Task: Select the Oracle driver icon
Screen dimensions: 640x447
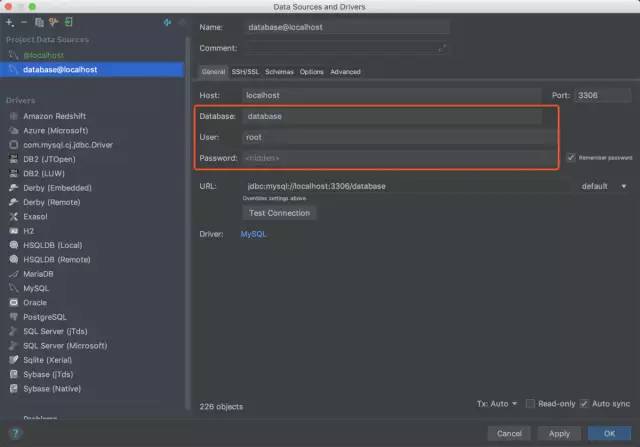Action: (x=14, y=302)
